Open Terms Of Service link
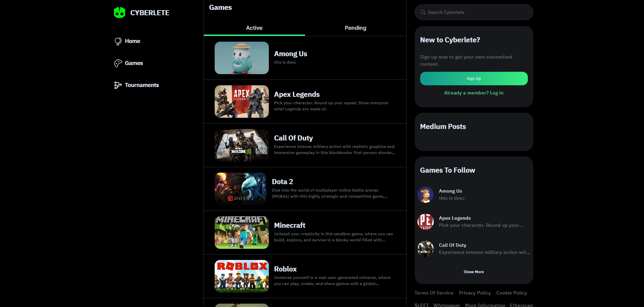 tap(434, 293)
